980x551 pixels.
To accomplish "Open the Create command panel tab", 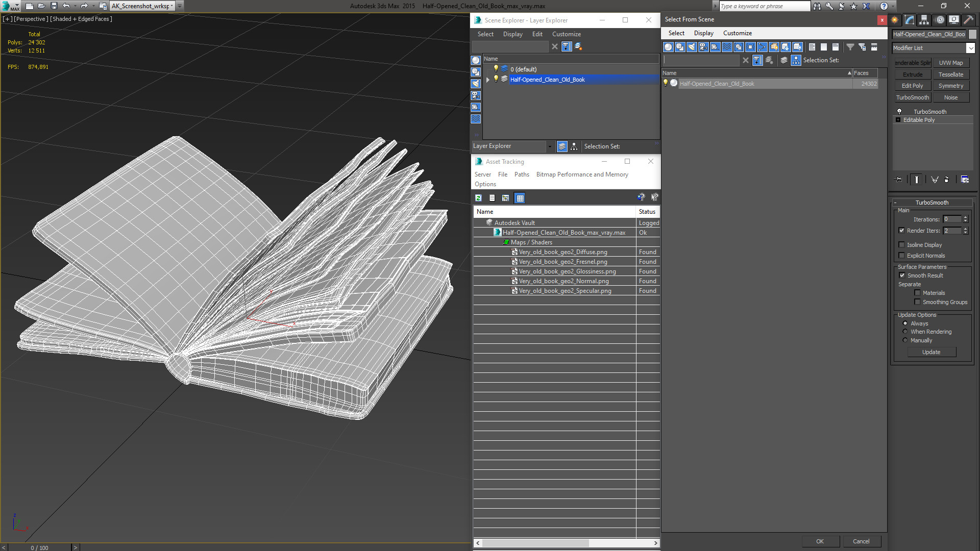I will 895,20.
